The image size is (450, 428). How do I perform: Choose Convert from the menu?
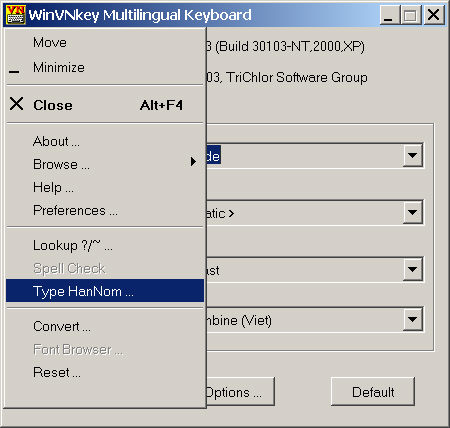(x=105, y=326)
